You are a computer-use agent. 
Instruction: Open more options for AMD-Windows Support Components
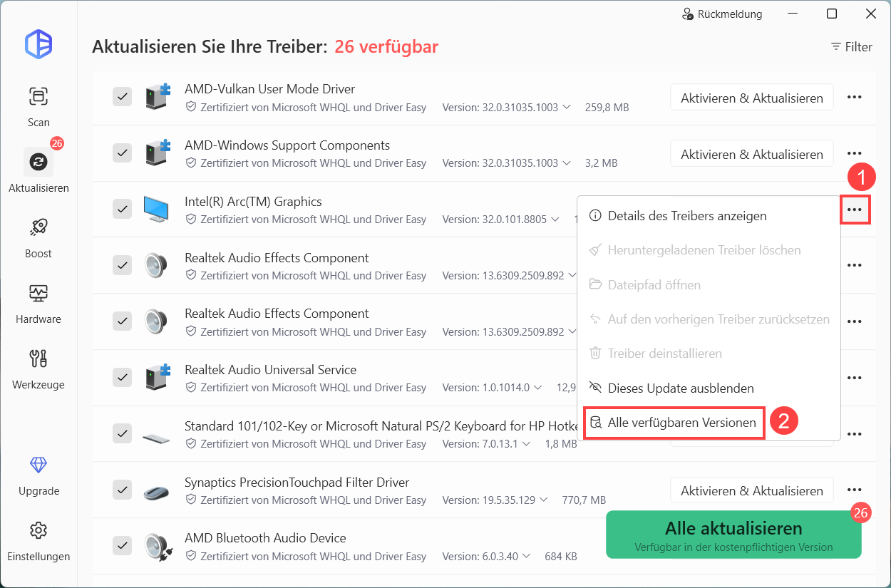point(855,153)
